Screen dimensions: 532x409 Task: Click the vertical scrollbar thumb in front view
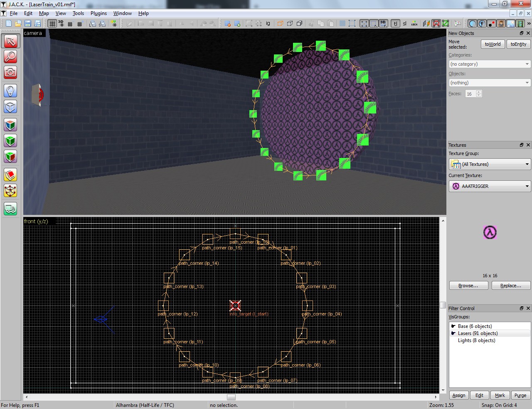(443, 305)
